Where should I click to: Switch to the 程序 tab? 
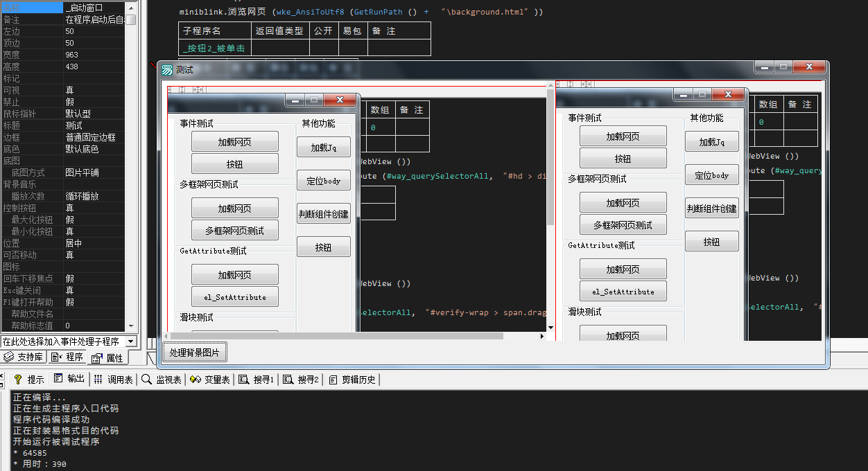[x=68, y=357]
